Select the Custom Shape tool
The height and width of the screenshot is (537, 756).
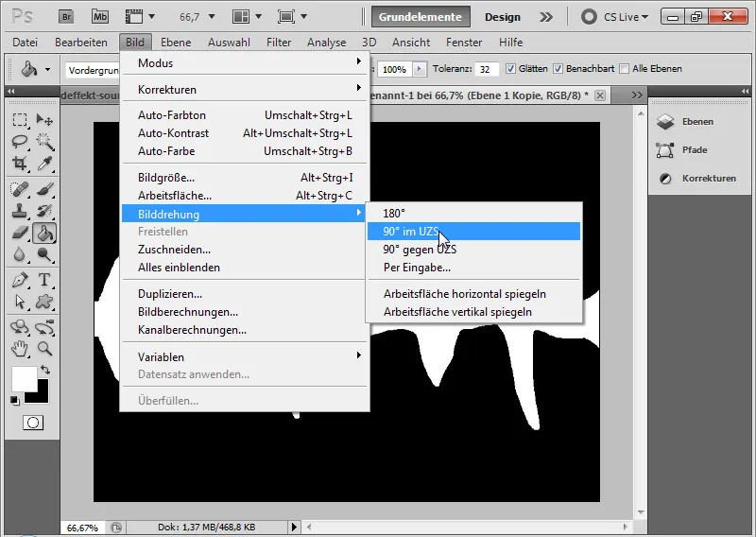point(44,302)
